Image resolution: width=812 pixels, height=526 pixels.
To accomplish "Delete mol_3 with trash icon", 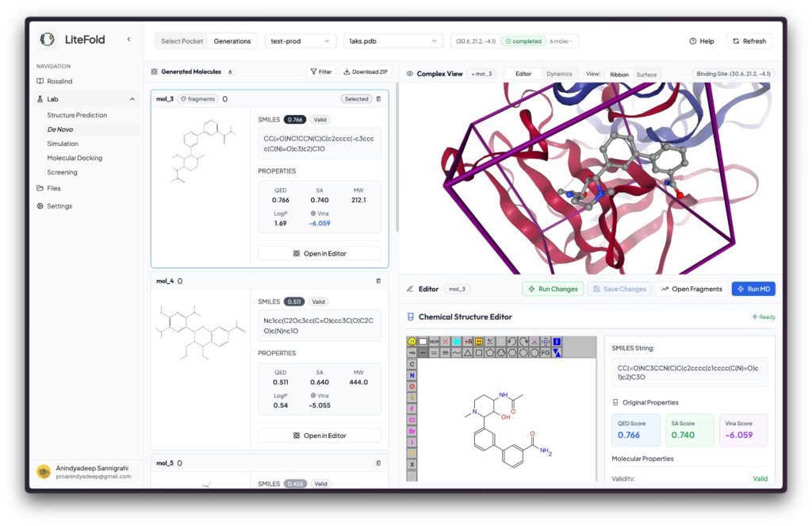I will (x=378, y=99).
